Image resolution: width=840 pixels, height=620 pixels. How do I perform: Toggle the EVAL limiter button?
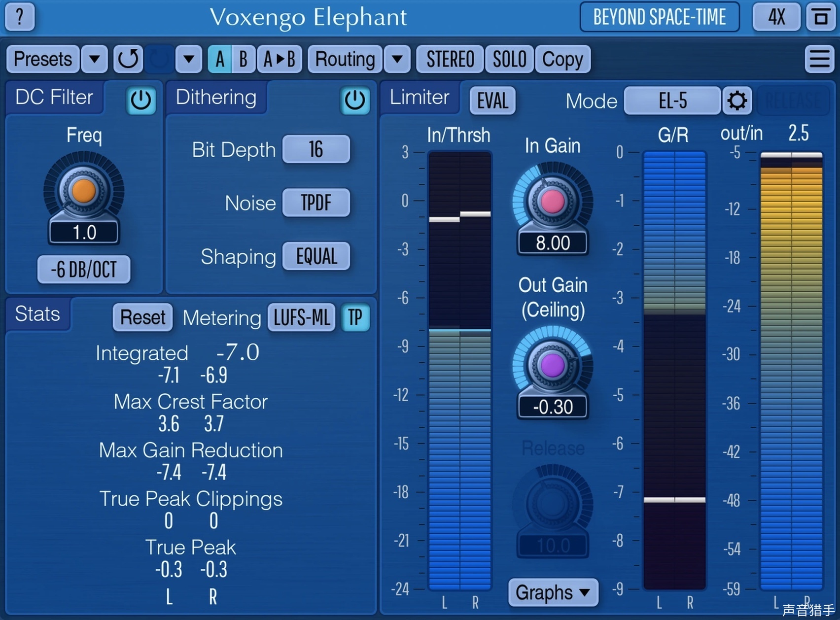click(492, 101)
